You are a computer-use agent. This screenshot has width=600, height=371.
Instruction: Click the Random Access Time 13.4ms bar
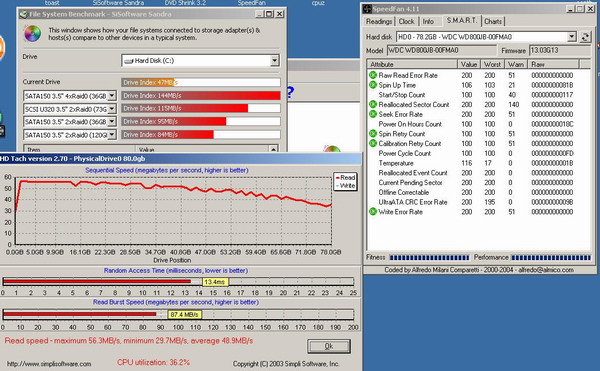pos(97,282)
